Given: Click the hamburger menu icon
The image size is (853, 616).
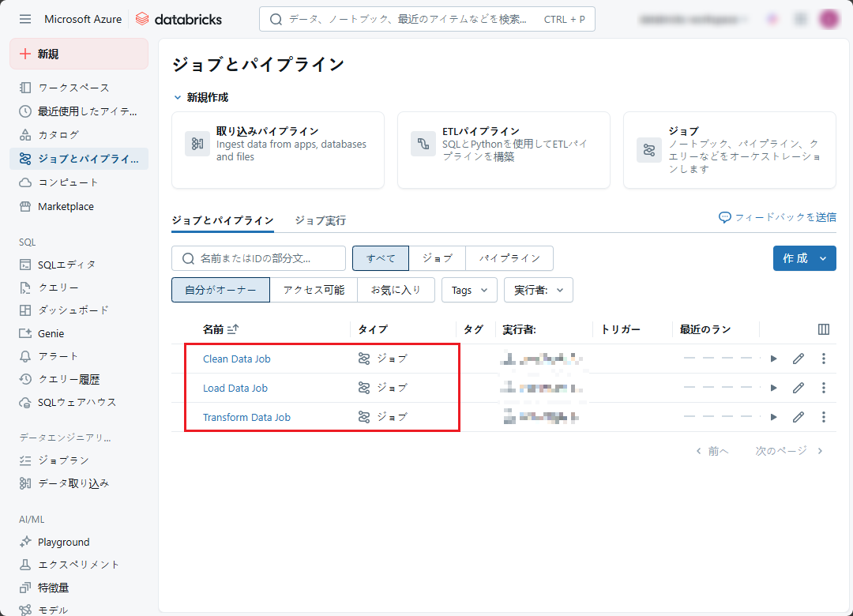Looking at the screenshot, I should pyautogui.click(x=25, y=19).
